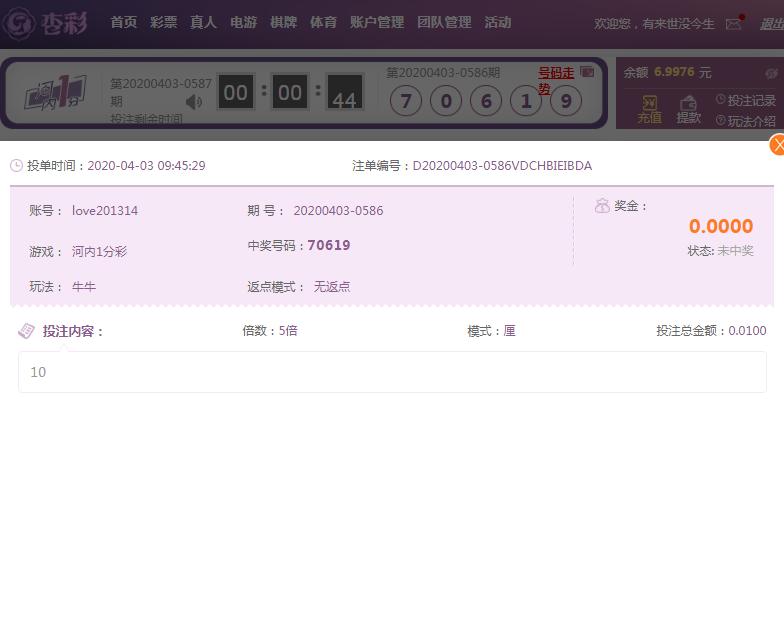Open 投注记录 betting records

tap(745, 100)
